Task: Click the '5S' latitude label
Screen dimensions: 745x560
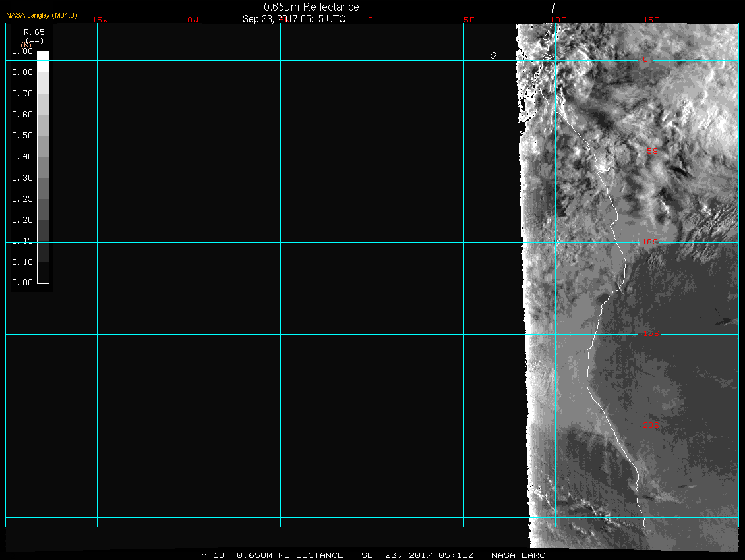Action: point(652,151)
